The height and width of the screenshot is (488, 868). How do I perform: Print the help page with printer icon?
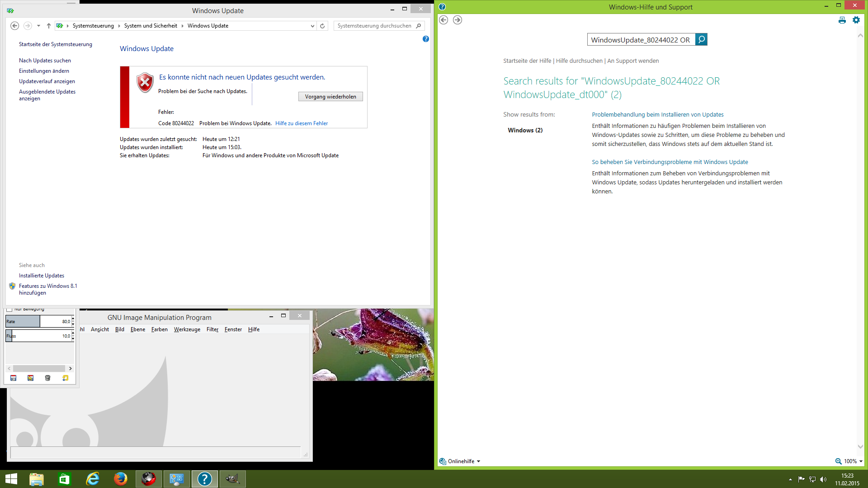[842, 20]
